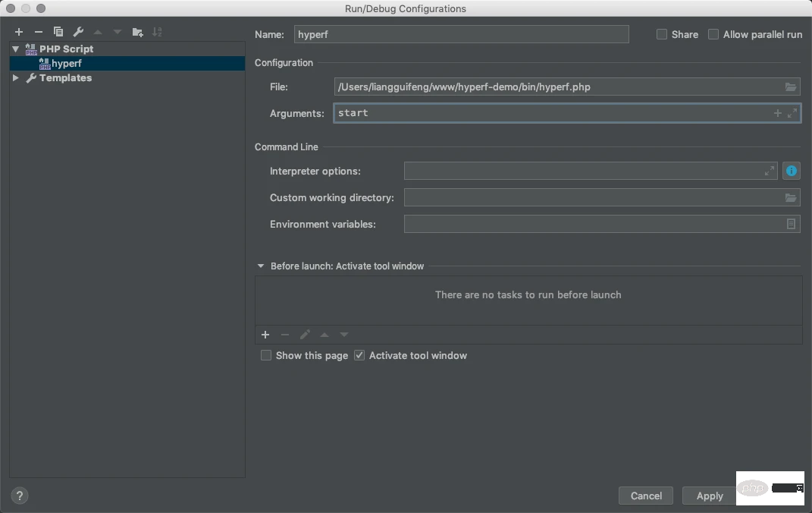
Task: Edit environment variables list icon
Action: pos(791,224)
